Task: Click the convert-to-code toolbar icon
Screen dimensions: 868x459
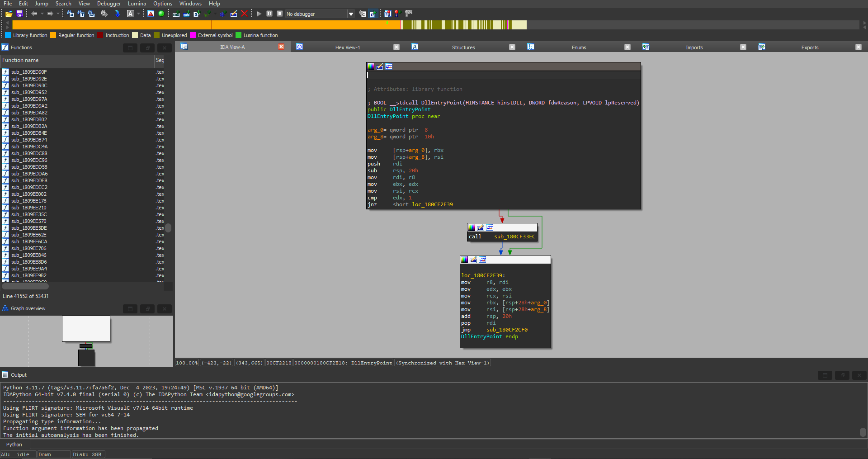Action: coord(176,14)
